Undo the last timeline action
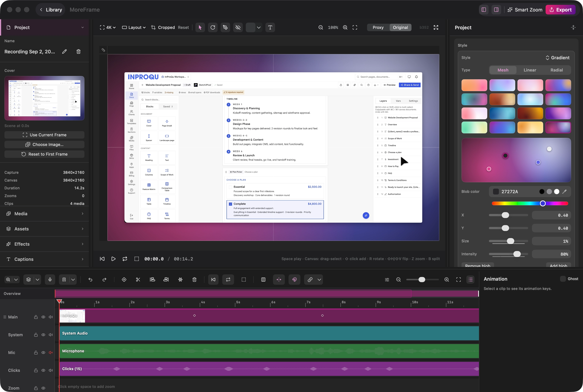This screenshot has height=392, width=583. pyautogui.click(x=90, y=280)
